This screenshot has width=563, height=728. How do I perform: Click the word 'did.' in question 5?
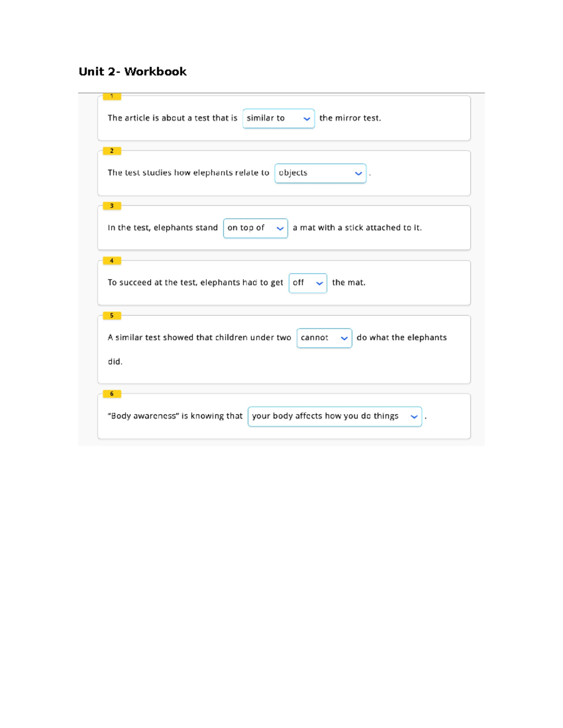pyautogui.click(x=115, y=362)
